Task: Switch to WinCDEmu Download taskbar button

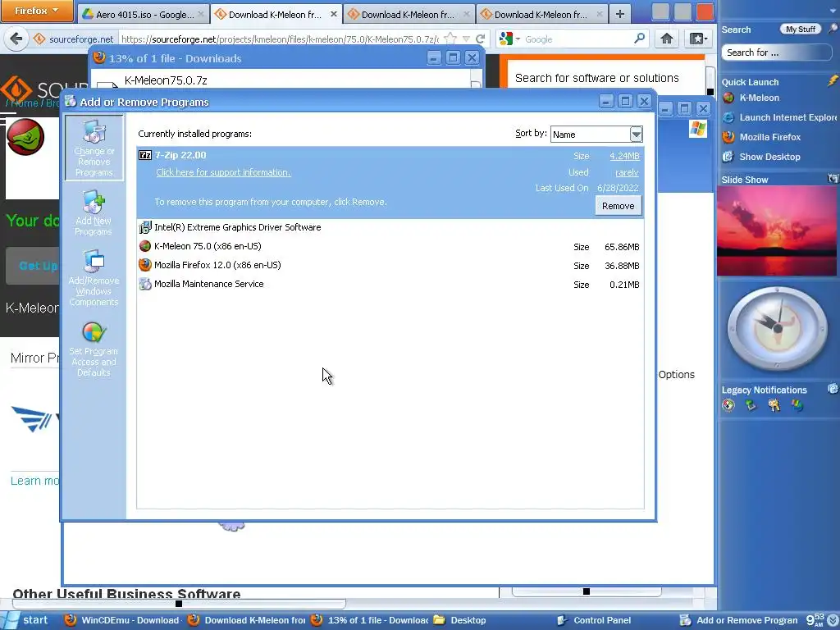Action: (122, 620)
